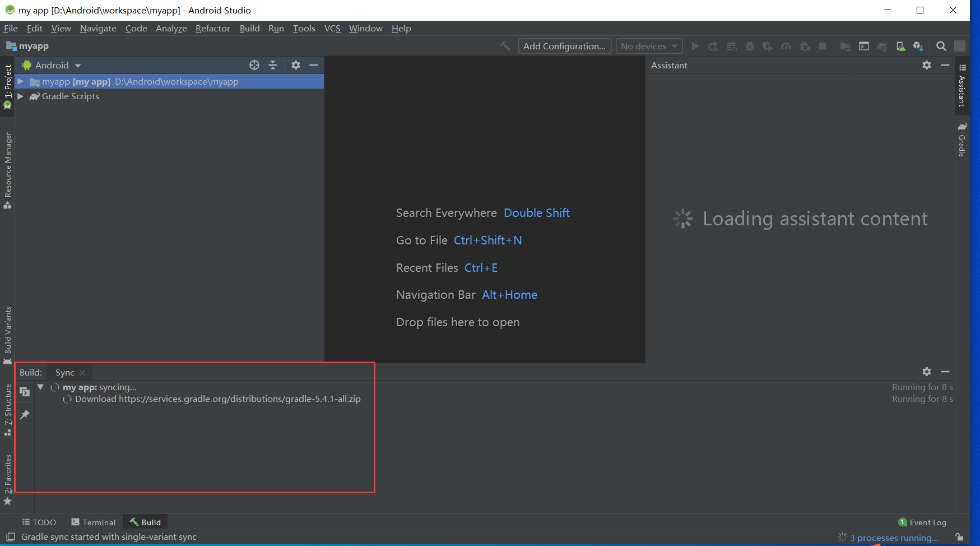This screenshot has width=980, height=546.
Task: Click the Gradle sync started status message
Action: pyautogui.click(x=109, y=536)
